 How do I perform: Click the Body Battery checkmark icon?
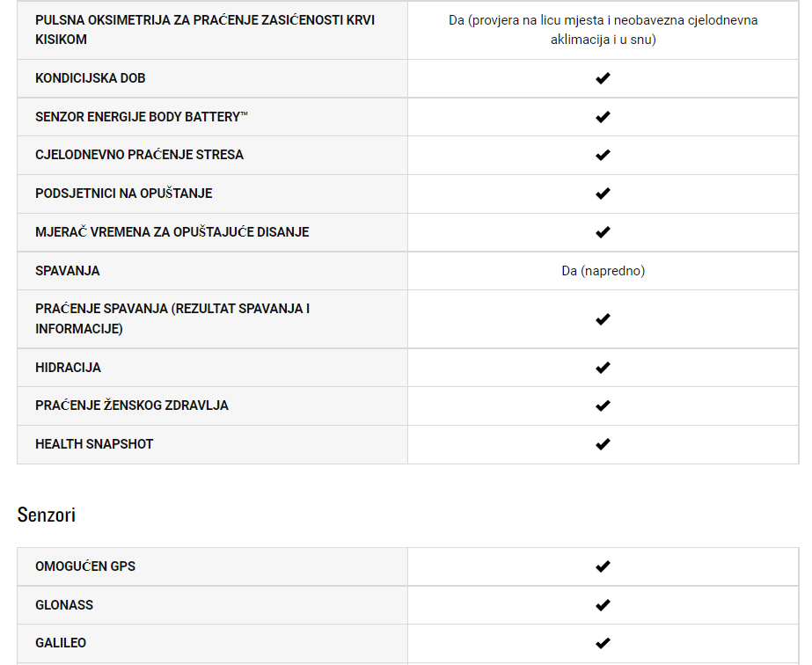(603, 117)
